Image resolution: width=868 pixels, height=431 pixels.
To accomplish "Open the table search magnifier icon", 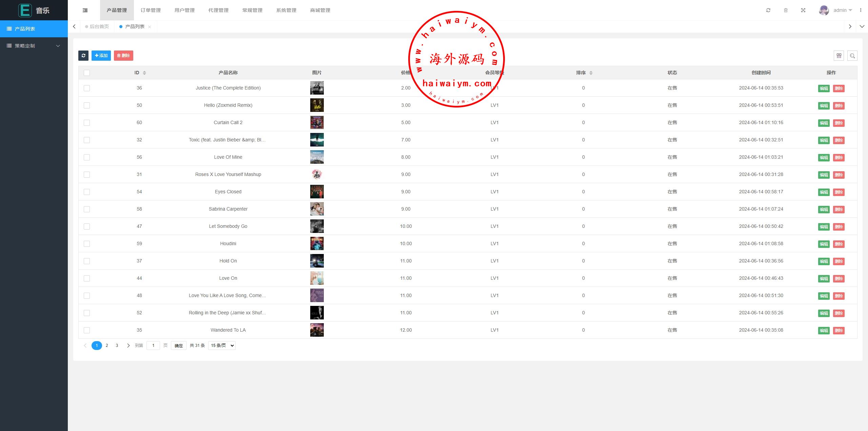I will [x=852, y=56].
